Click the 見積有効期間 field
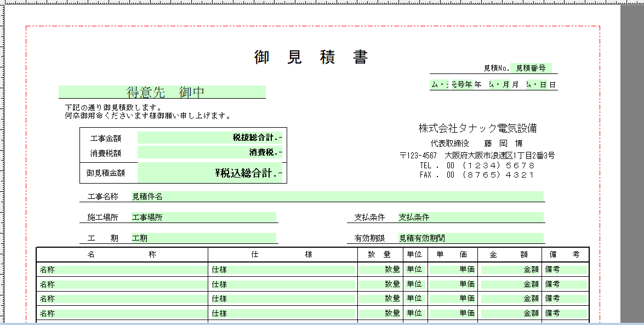 click(x=470, y=238)
